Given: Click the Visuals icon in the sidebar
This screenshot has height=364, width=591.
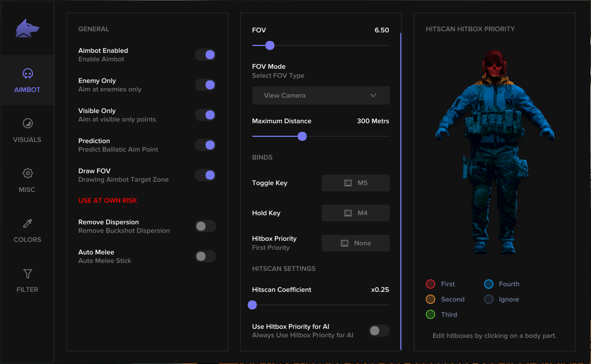Looking at the screenshot, I should pyautogui.click(x=27, y=124).
